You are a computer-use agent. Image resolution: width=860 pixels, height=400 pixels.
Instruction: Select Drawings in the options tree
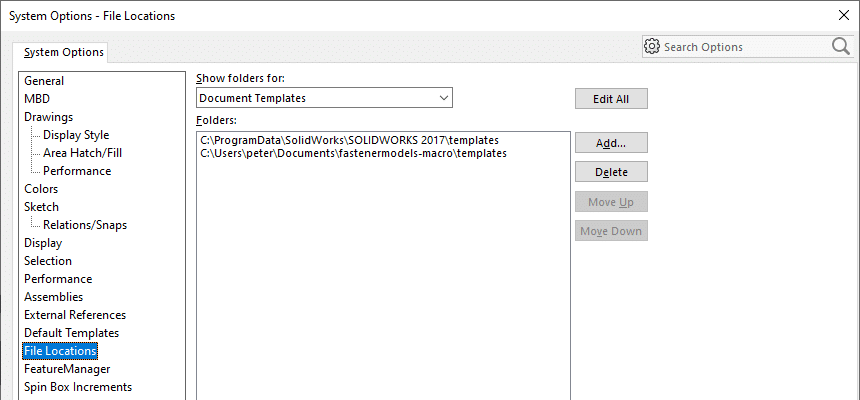[x=48, y=117]
